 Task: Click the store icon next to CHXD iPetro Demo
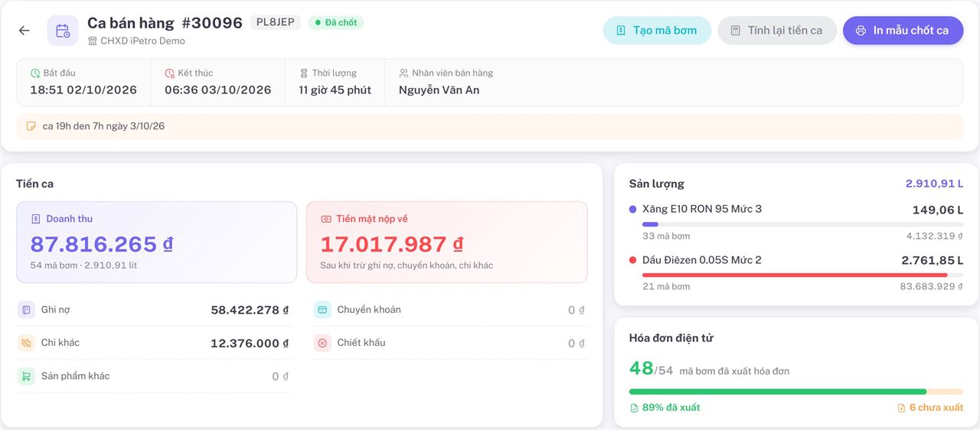pyautogui.click(x=93, y=41)
